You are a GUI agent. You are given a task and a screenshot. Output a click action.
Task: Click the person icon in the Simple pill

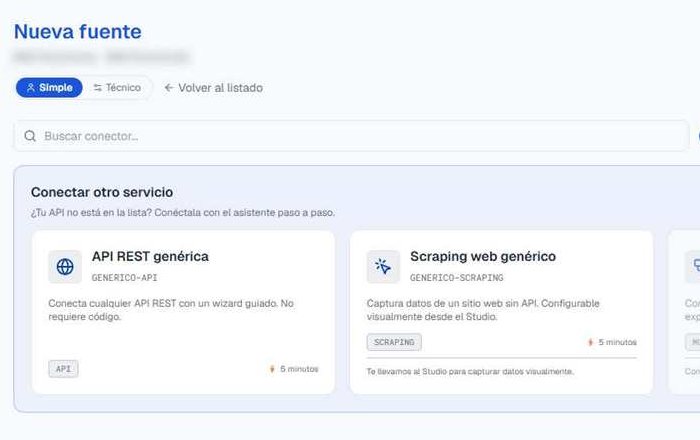click(x=31, y=87)
